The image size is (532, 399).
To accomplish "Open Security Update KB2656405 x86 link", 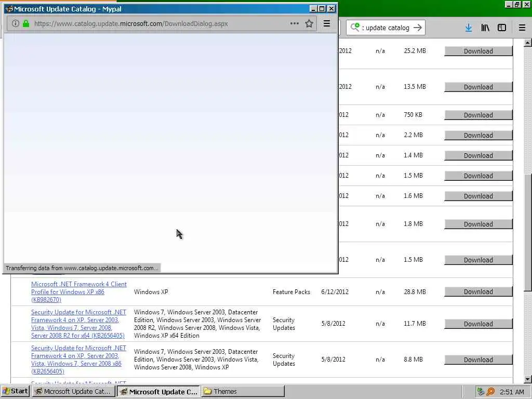I will (x=78, y=360).
